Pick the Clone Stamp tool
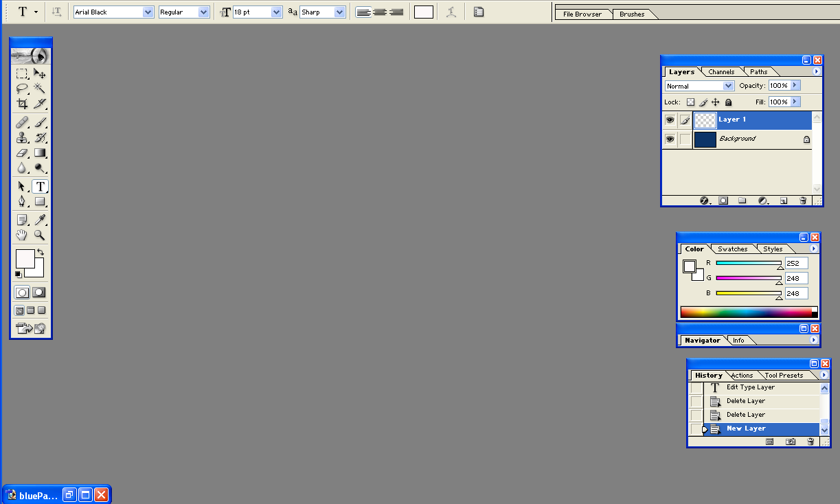 coord(22,137)
